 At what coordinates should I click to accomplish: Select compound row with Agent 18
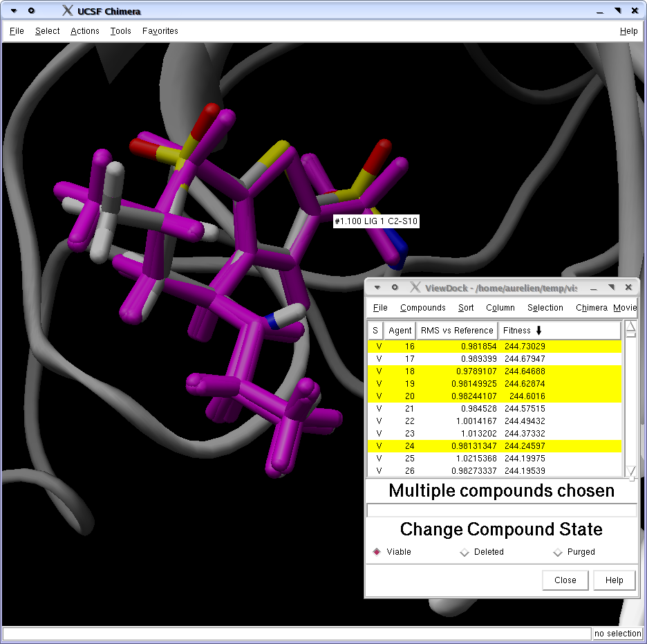pos(494,371)
